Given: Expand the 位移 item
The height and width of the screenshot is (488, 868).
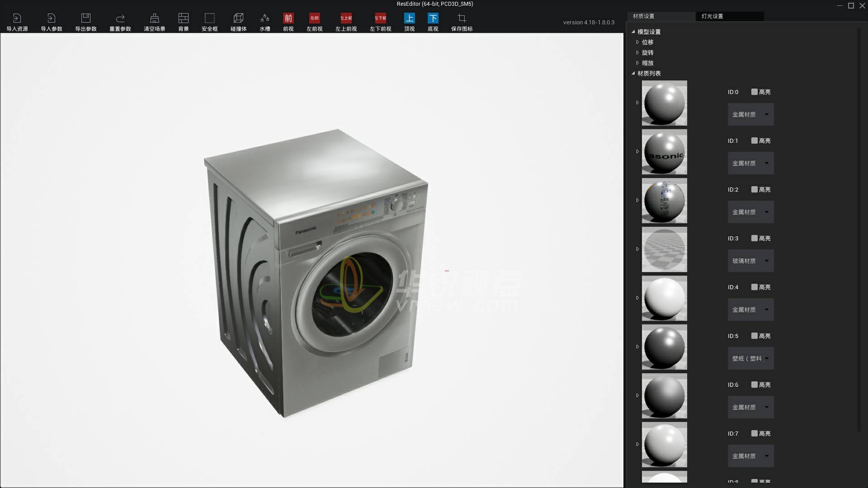Looking at the screenshot, I should click(638, 42).
